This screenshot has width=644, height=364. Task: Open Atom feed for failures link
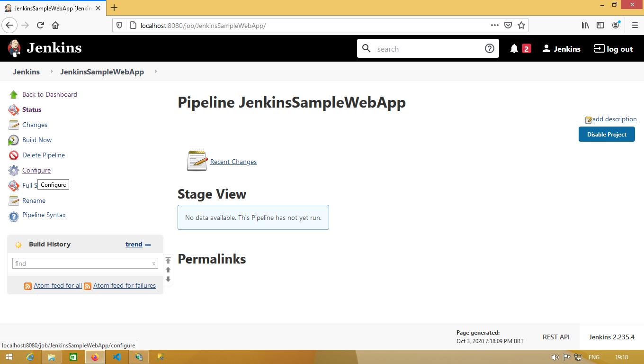125,285
